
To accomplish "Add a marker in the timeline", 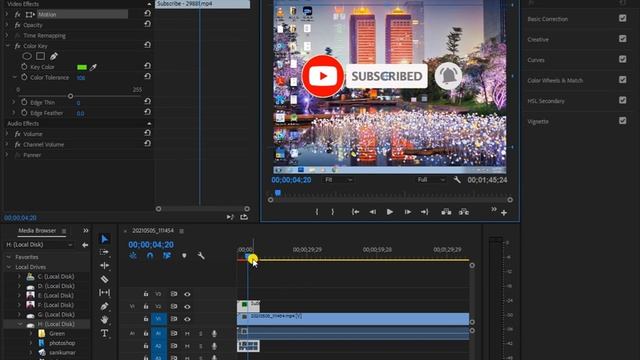I will click(184, 256).
